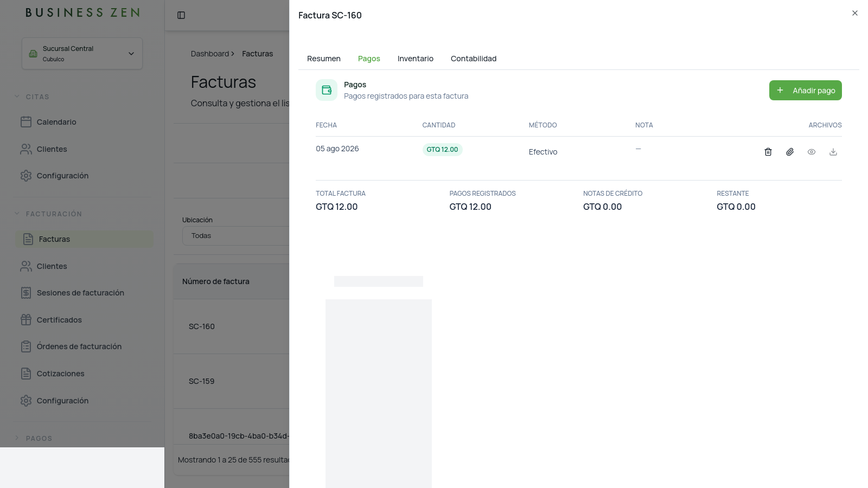Select the Pagos tab
The width and height of the screenshot is (868, 488).
coord(369,59)
